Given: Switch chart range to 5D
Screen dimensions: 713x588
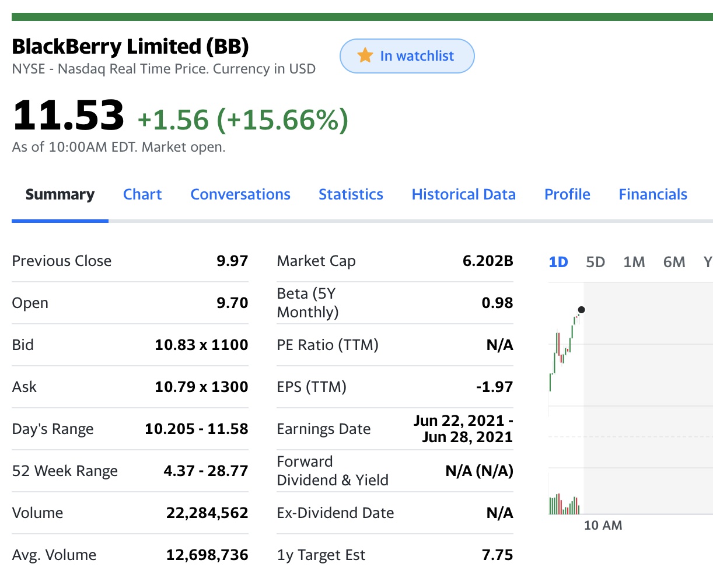Looking at the screenshot, I should click(x=595, y=262).
